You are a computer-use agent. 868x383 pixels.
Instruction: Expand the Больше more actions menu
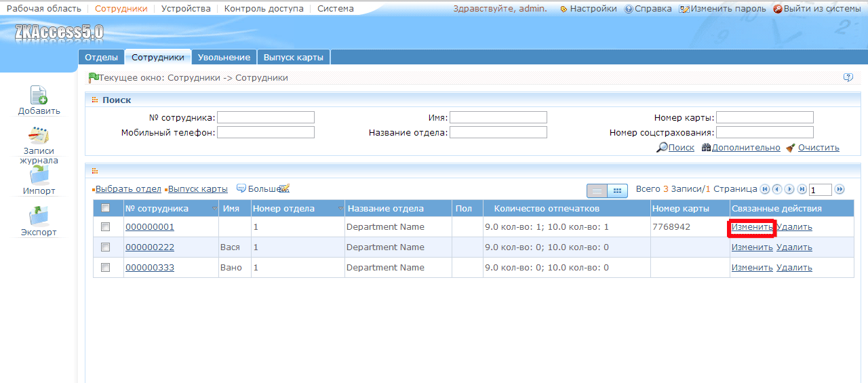click(263, 189)
